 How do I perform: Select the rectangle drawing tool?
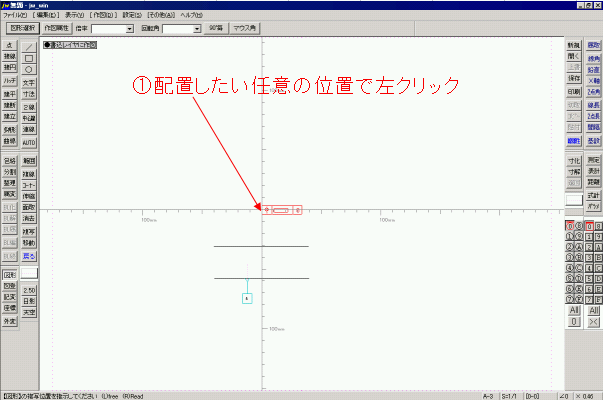pyautogui.click(x=29, y=57)
